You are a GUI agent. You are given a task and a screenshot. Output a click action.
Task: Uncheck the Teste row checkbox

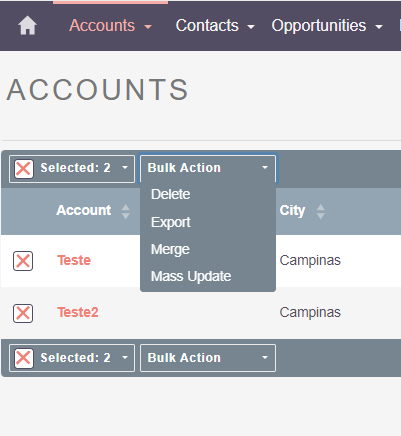pos(23,261)
